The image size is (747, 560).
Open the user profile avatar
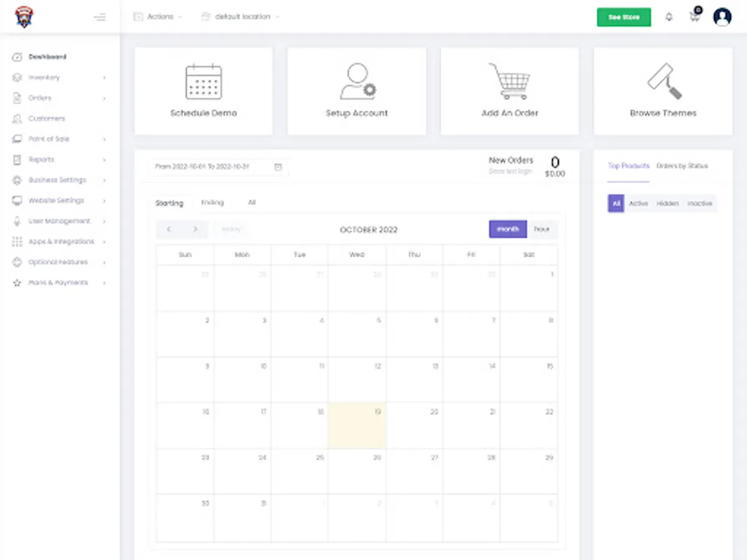[723, 17]
